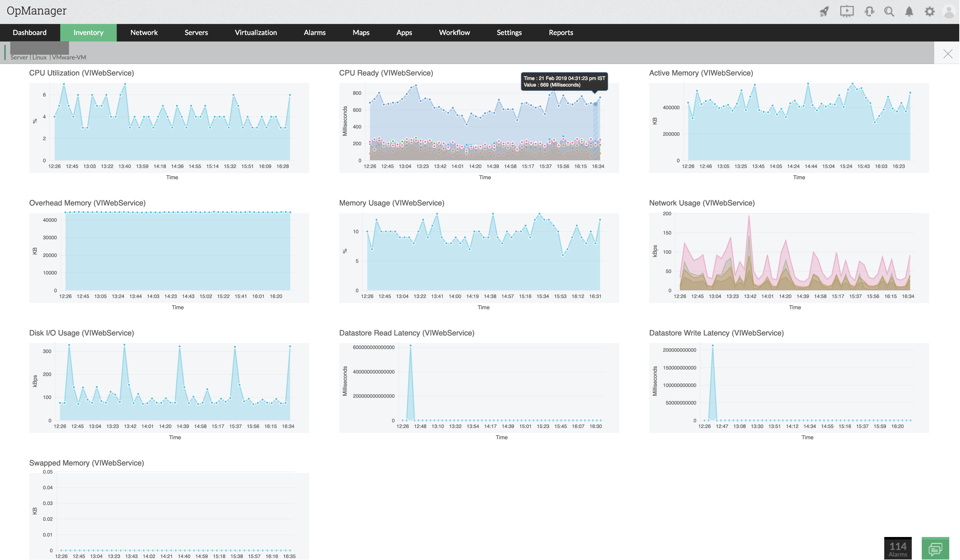Go to the Alarms tab
The height and width of the screenshot is (560, 960).
[315, 33]
